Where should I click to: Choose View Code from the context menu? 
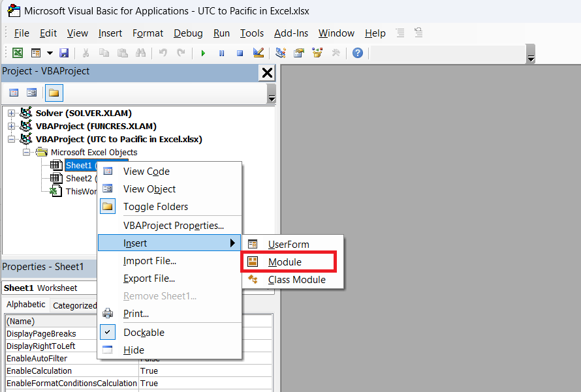[170, 172]
